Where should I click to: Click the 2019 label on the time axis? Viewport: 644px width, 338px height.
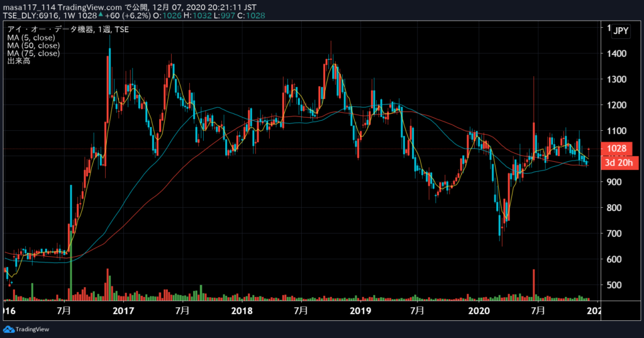coord(360,310)
